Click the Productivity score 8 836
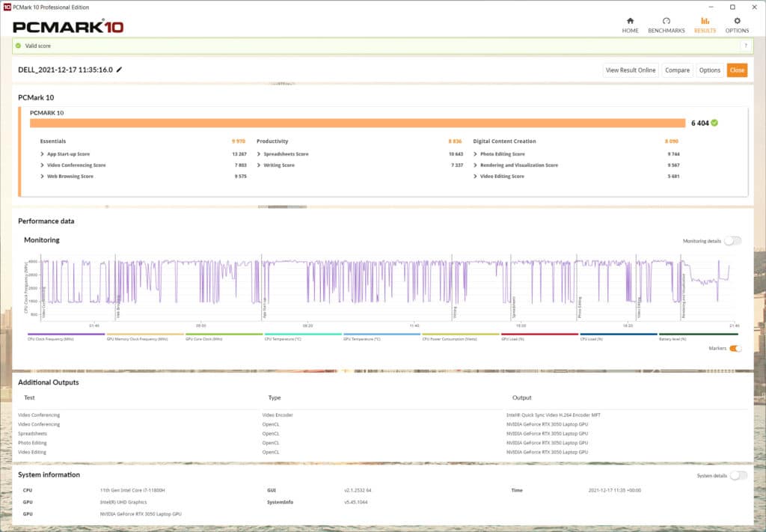This screenshot has width=766, height=532. click(455, 141)
